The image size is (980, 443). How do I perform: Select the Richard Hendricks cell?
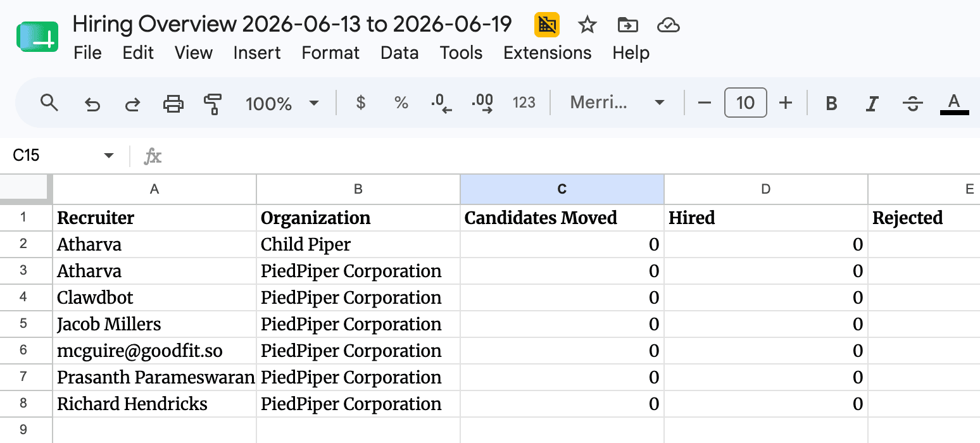(x=154, y=404)
